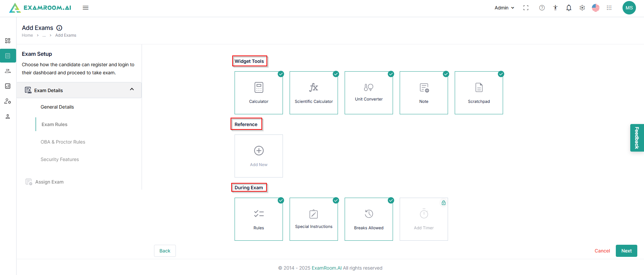
Task: Toggle the Scratchpad widget card
Action: pyautogui.click(x=479, y=93)
